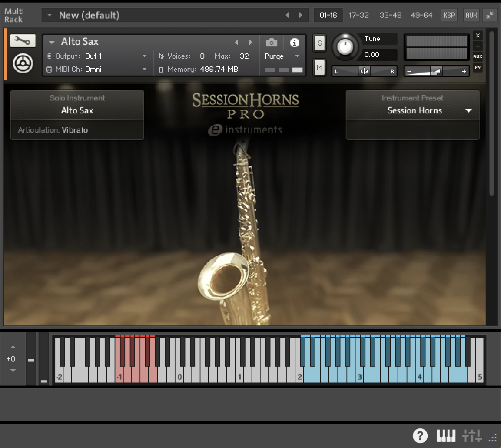Screen dimensions: 501x448
Task: Click the Output routing icon
Action: [x=49, y=56]
